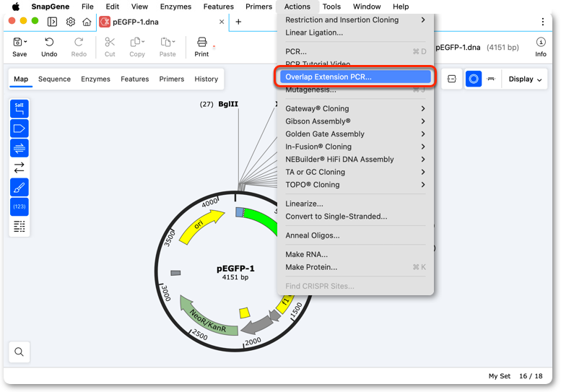
Task: Click the fit-to-window map icon
Action: pyautogui.click(x=452, y=79)
